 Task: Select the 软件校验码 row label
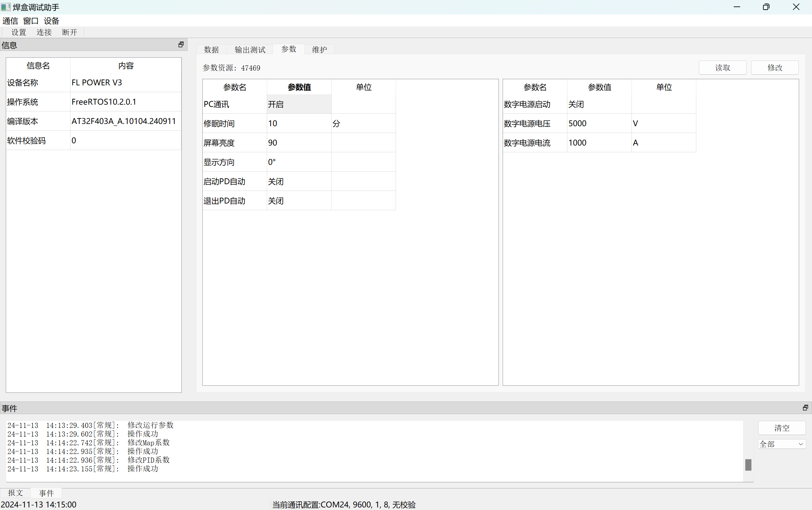[38, 140]
